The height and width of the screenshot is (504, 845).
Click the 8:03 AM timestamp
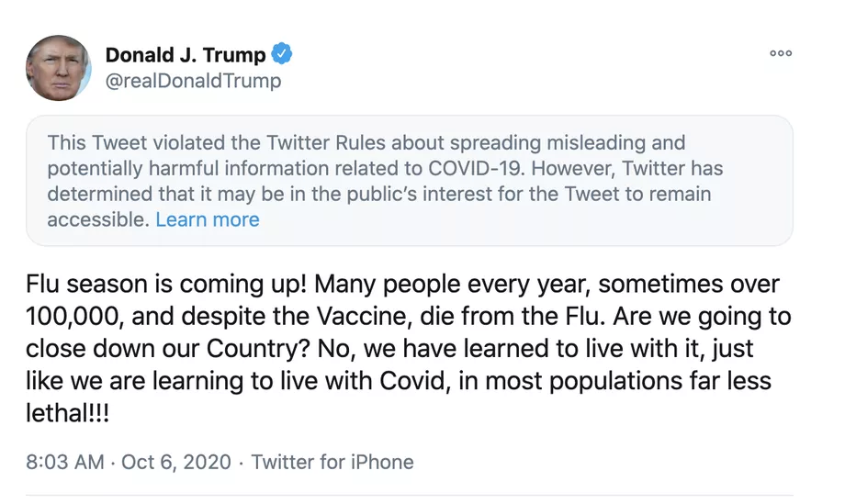[x=64, y=462]
